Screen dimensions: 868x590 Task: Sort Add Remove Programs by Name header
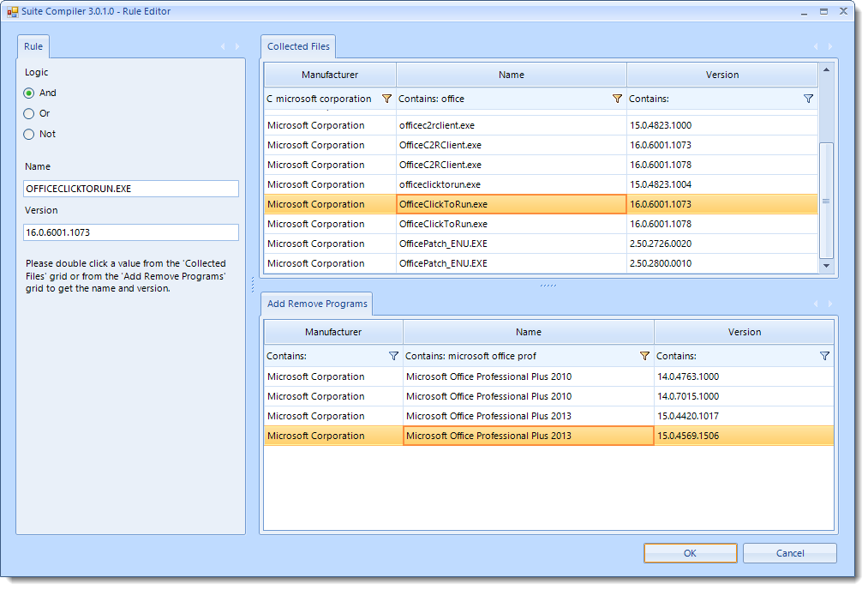click(x=529, y=332)
